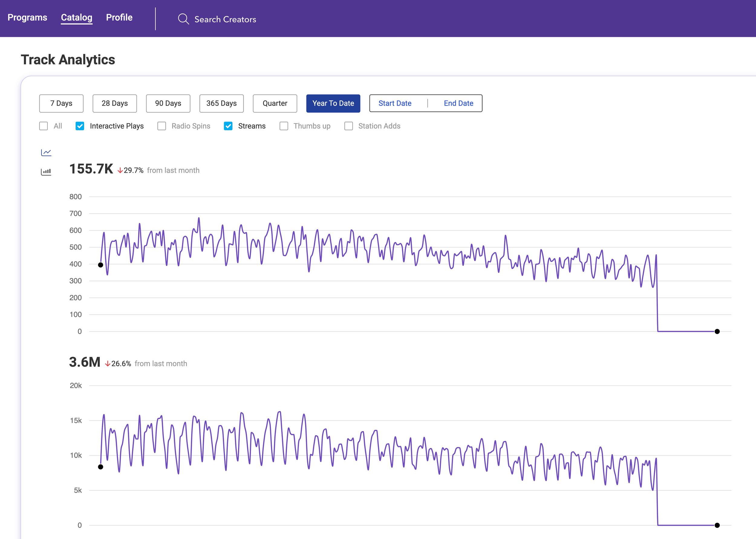Uncheck Interactive Plays checkbox
This screenshot has height=539, width=756.
tap(80, 126)
